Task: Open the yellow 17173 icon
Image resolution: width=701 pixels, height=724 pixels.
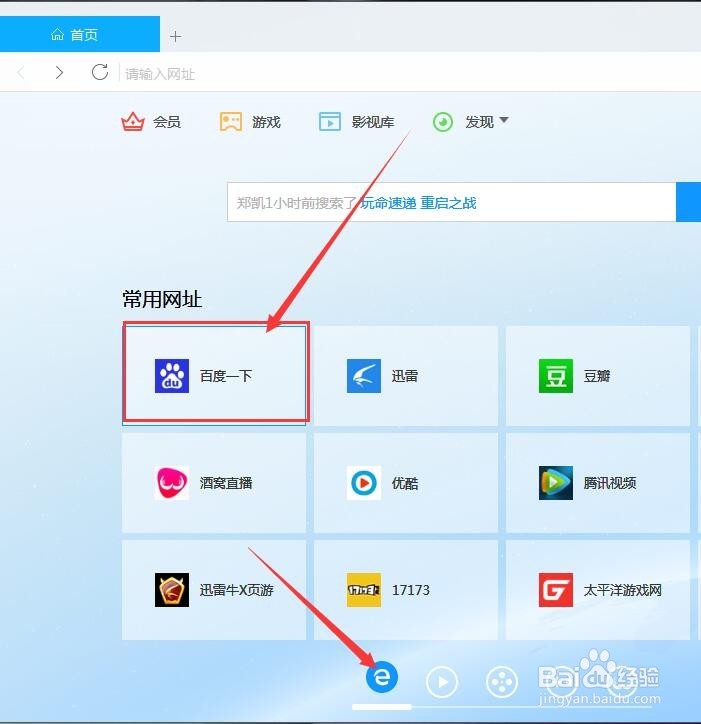Action: tap(364, 590)
